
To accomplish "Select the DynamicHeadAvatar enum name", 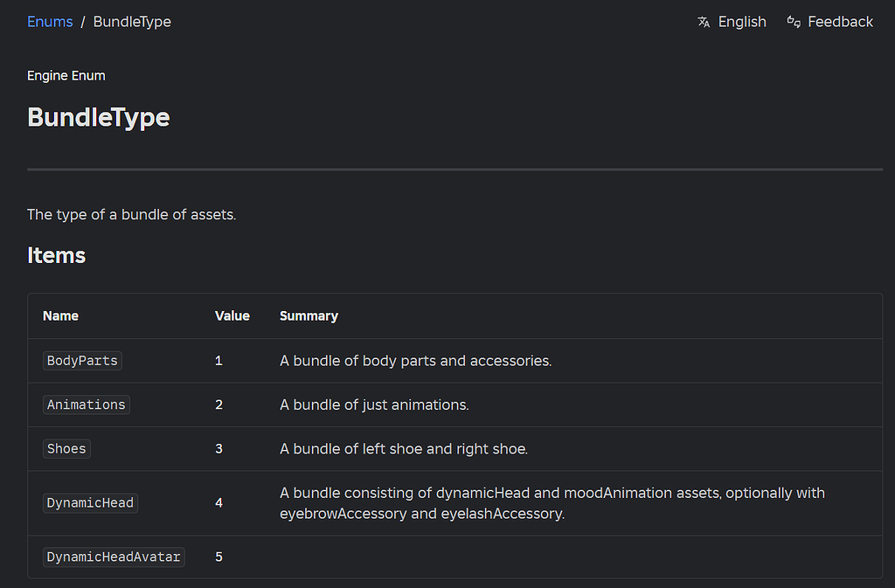I will point(114,557).
